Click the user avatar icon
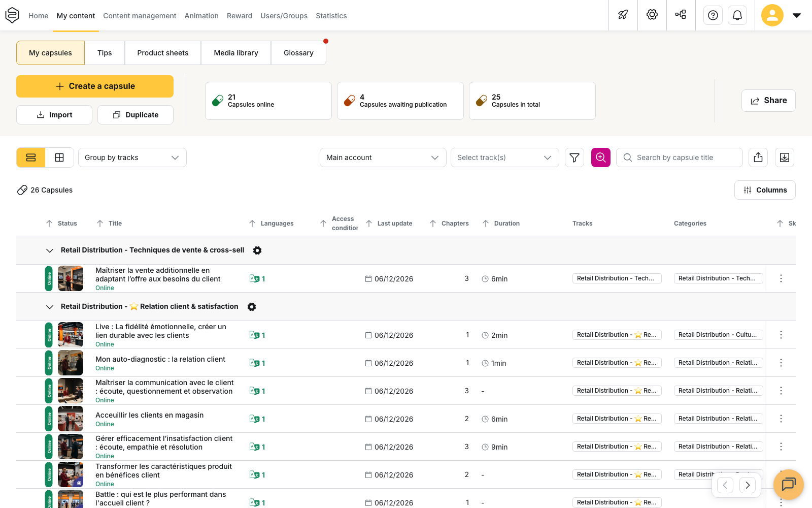Screen dimensions: 812x508 coord(772,15)
